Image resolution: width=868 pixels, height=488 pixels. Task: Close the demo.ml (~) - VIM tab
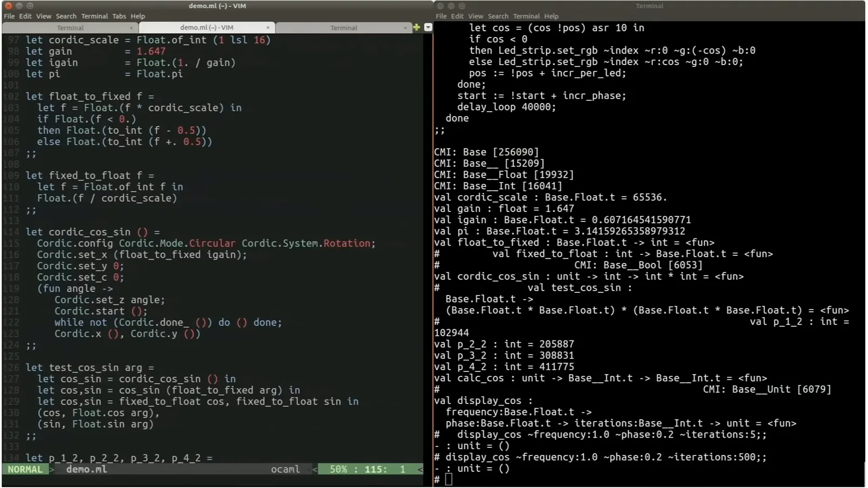pyautogui.click(x=268, y=28)
